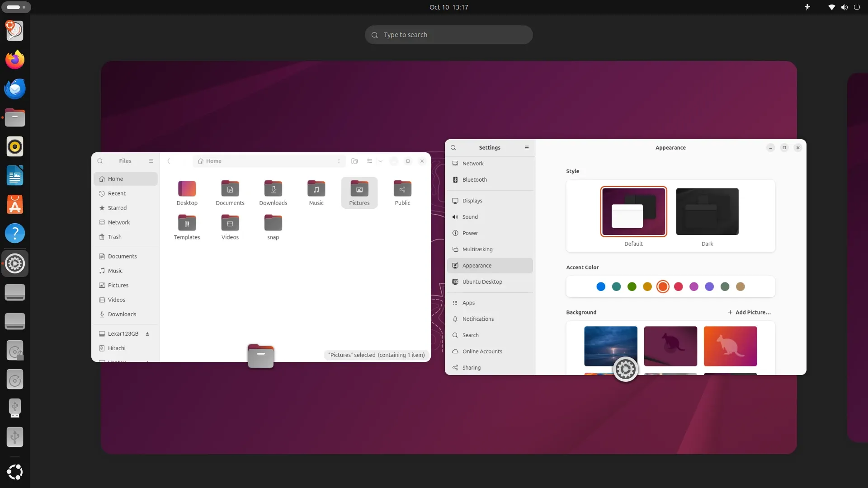Eject the Lexar128GB drive
Viewport: 868px width, 488px height.
point(147,334)
